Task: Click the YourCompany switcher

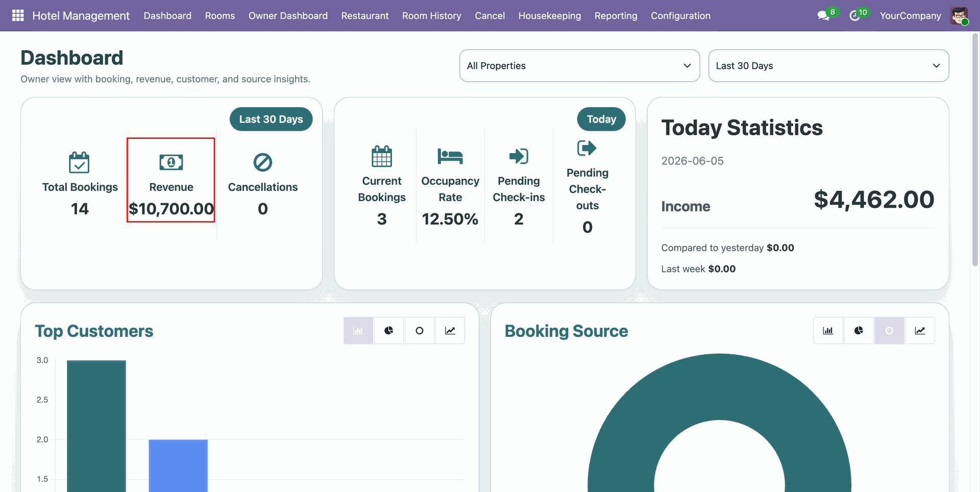Action: [910, 16]
